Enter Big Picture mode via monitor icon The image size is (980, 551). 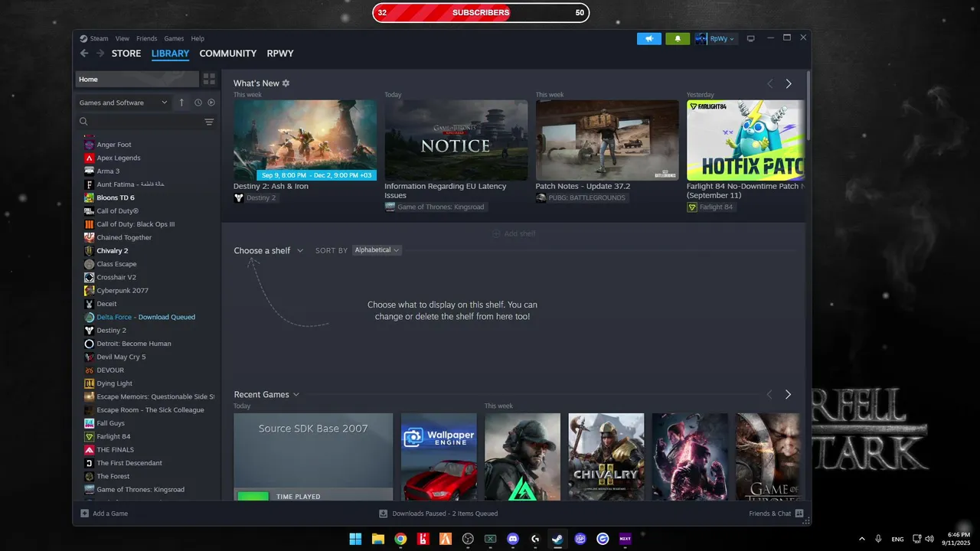751,38
